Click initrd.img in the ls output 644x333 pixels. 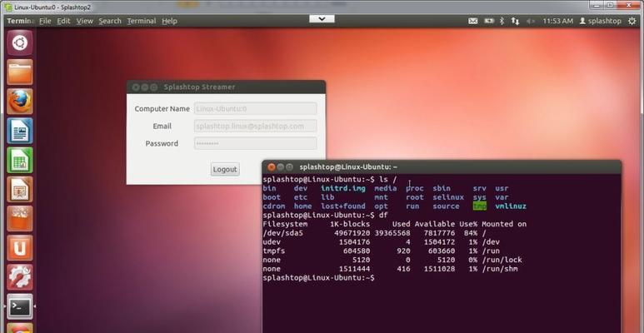tap(343, 188)
